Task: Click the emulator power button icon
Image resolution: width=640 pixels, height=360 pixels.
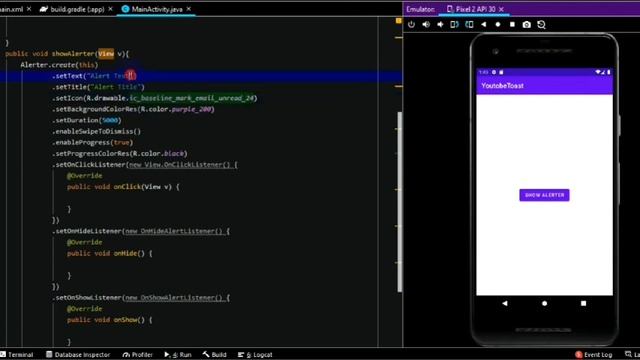Action: click(x=411, y=24)
